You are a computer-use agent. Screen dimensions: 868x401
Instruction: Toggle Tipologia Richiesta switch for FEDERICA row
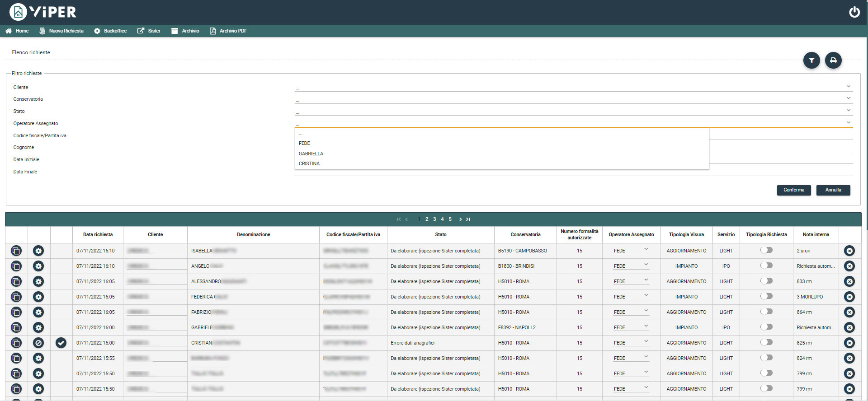click(x=766, y=296)
